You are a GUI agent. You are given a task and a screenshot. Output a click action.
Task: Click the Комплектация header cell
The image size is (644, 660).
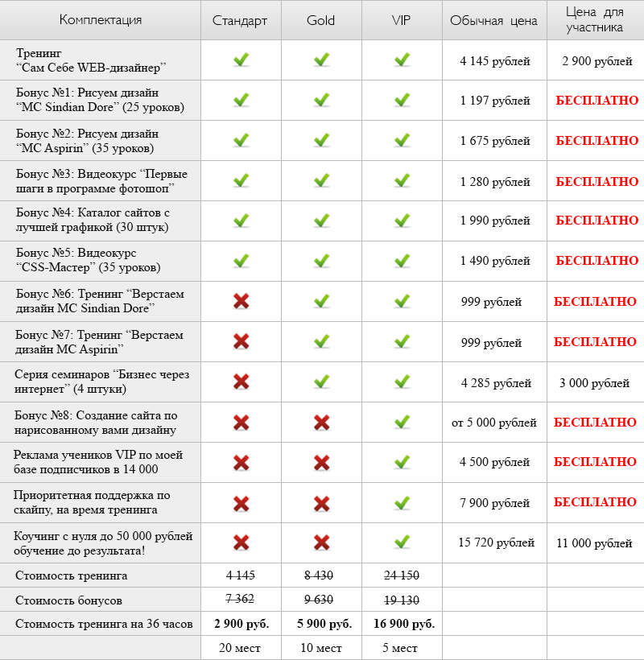coord(101,20)
